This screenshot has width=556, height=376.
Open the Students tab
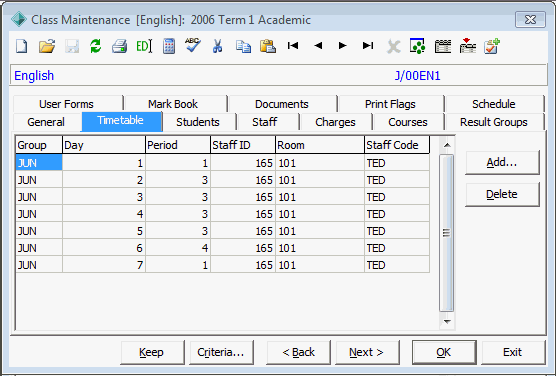click(198, 122)
